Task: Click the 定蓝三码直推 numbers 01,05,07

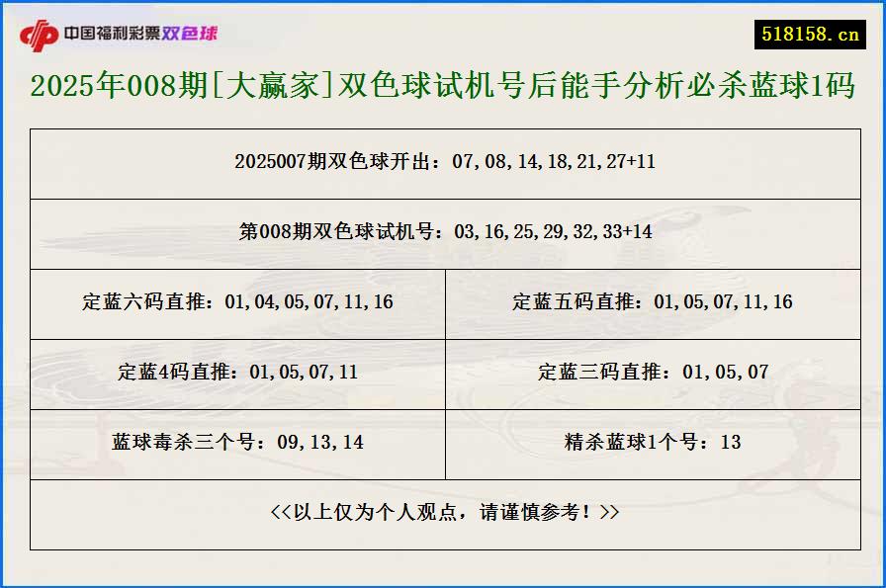Action: pos(724,374)
